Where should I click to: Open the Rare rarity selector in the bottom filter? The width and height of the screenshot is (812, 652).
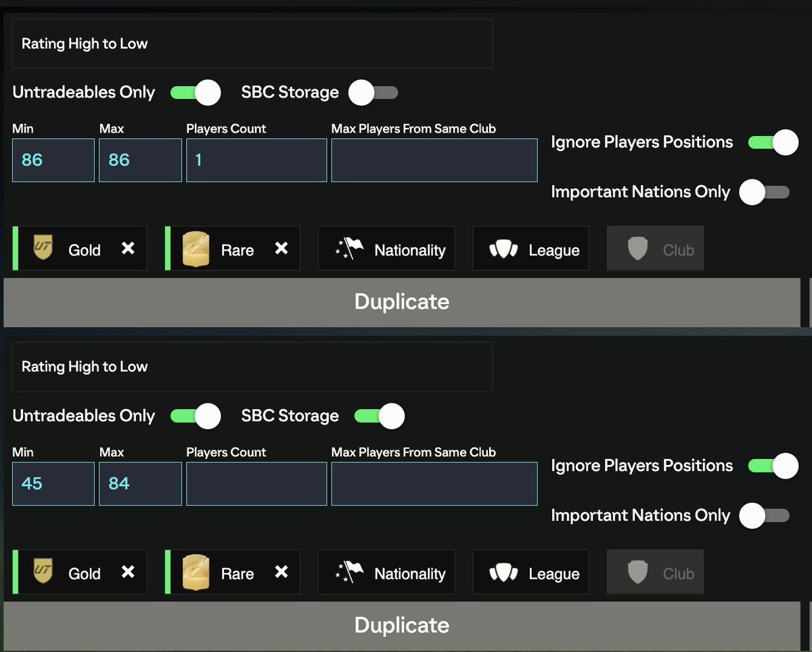pyautogui.click(x=233, y=572)
